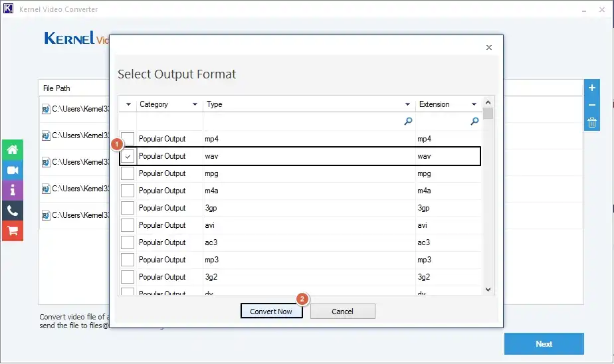Click the Convert Now button
The width and height of the screenshot is (614, 364).
(271, 311)
